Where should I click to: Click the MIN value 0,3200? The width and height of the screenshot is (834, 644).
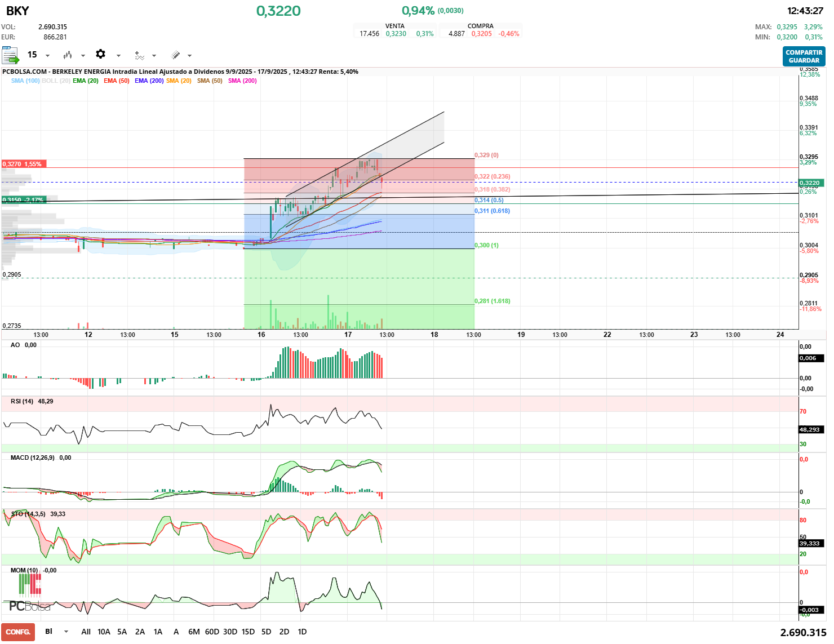787,37
